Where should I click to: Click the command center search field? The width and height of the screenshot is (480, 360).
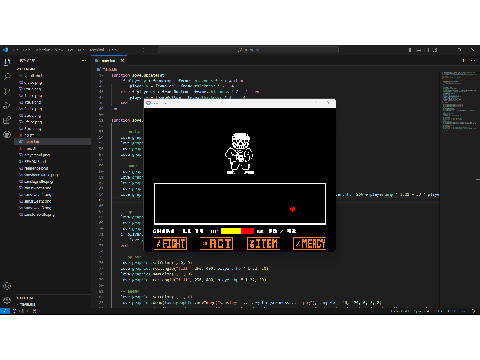point(248,50)
